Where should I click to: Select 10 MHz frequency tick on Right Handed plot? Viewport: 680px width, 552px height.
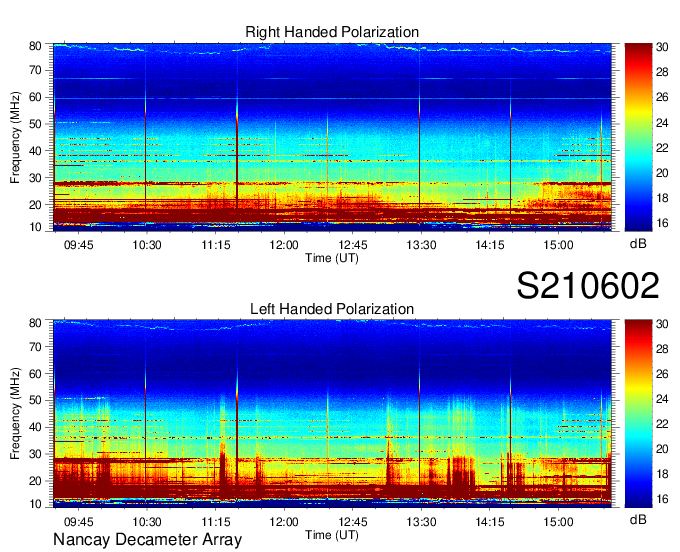[x=35, y=227]
